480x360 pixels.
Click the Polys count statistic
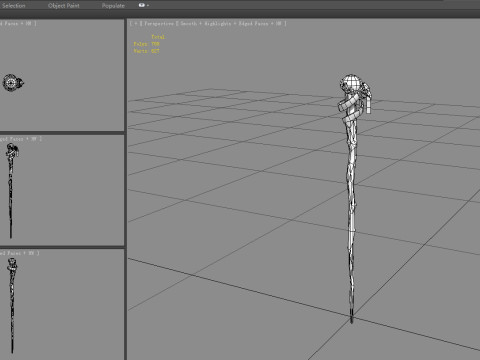pos(146,44)
